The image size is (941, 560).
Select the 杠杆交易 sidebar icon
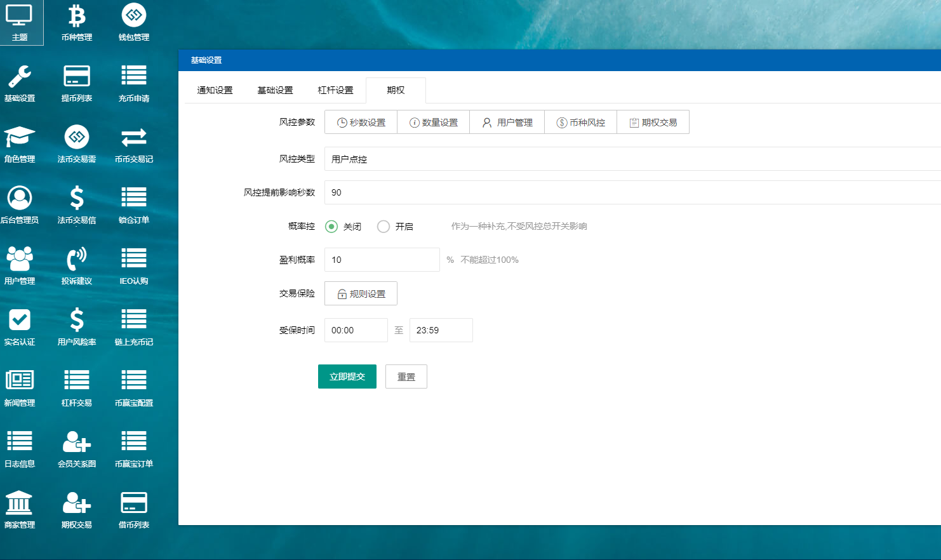click(x=76, y=387)
